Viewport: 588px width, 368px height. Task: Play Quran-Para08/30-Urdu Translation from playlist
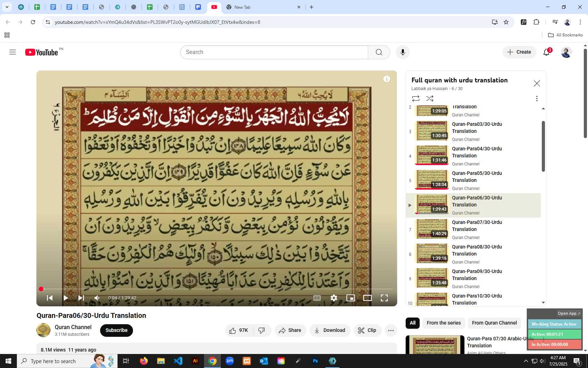point(473,254)
